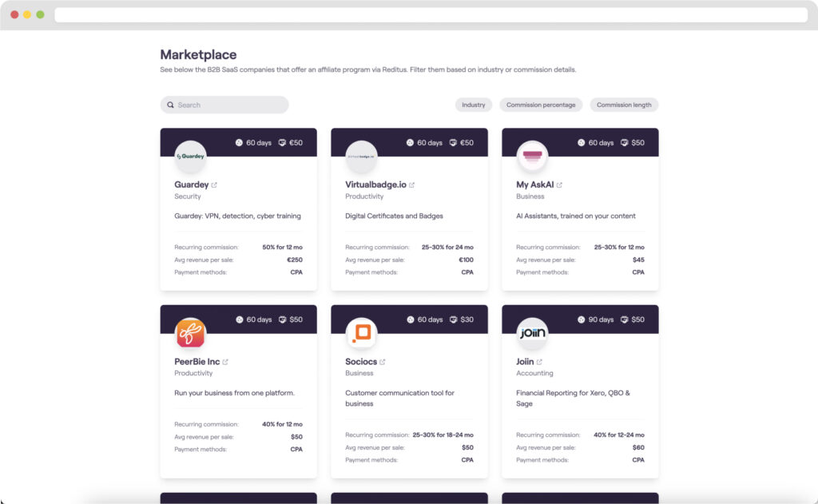
Task: Click the search magnifier icon
Action: [170, 105]
